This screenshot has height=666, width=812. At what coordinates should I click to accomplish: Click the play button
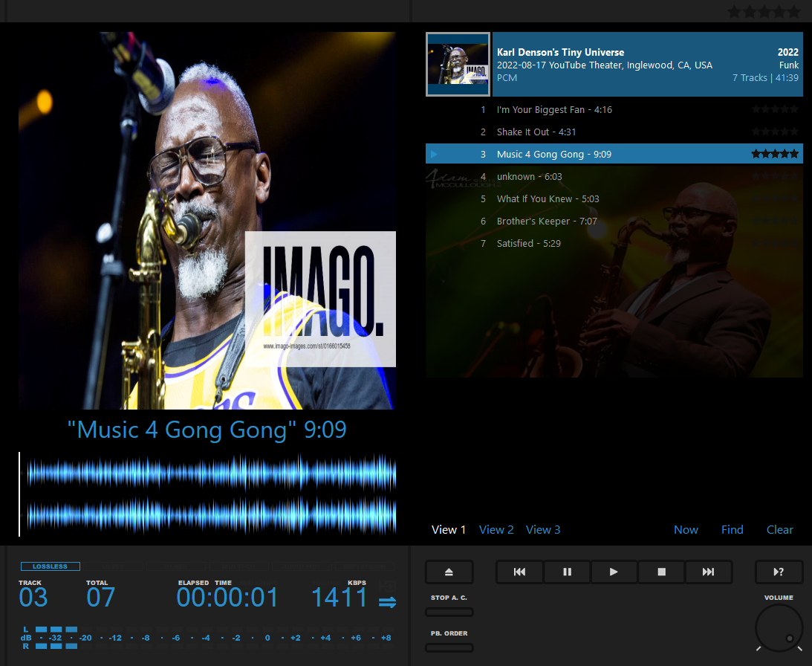click(x=614, y=572)
